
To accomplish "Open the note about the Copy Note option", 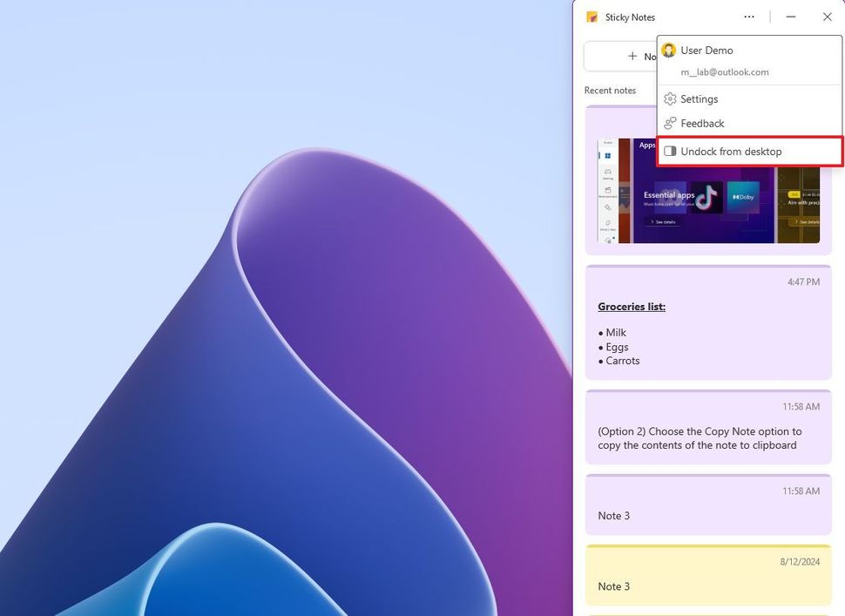I will pos(707,431).
